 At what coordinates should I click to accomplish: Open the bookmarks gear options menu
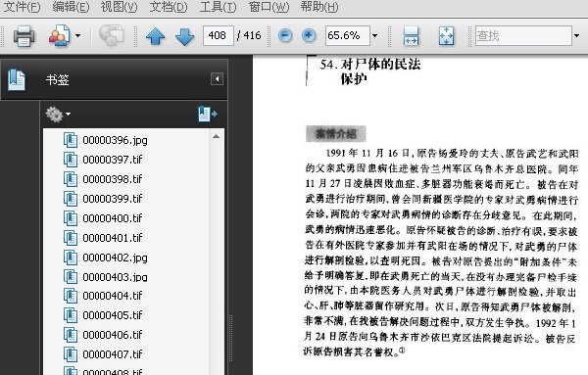[58, 115]
